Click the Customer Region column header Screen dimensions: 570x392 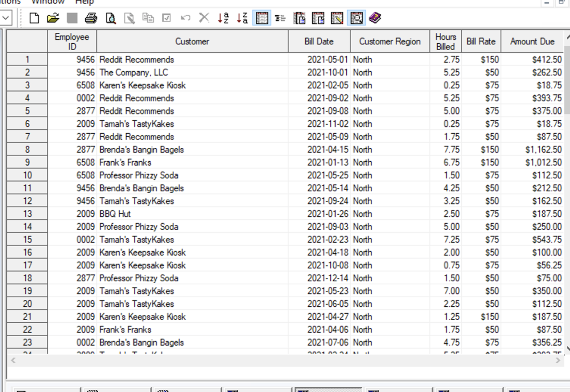click(390, 41)
